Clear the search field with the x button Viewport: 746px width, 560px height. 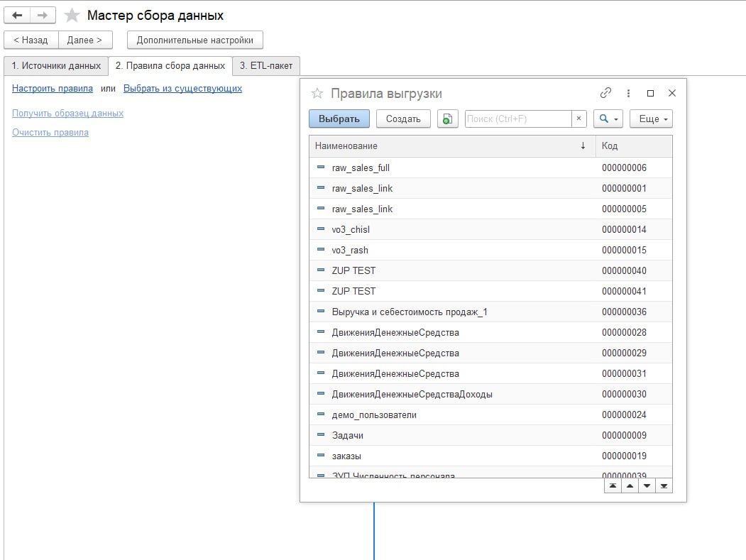579,119
